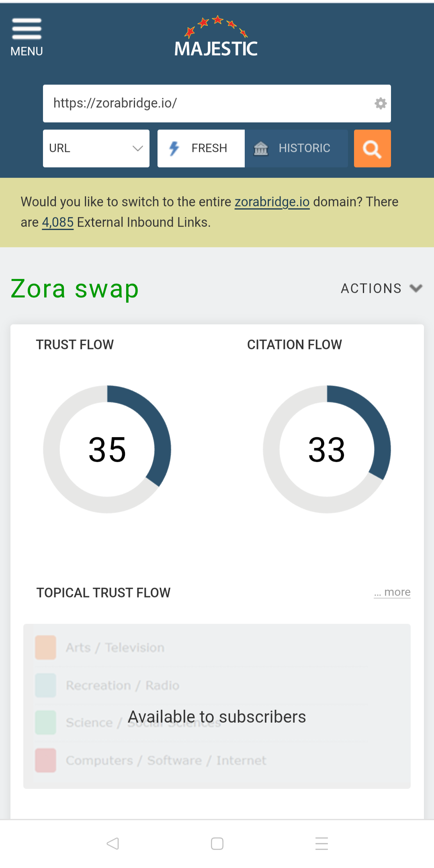The image size is (434, 868).
Task: Click the Zora swap page title
Action: click(x=75, y=289)
